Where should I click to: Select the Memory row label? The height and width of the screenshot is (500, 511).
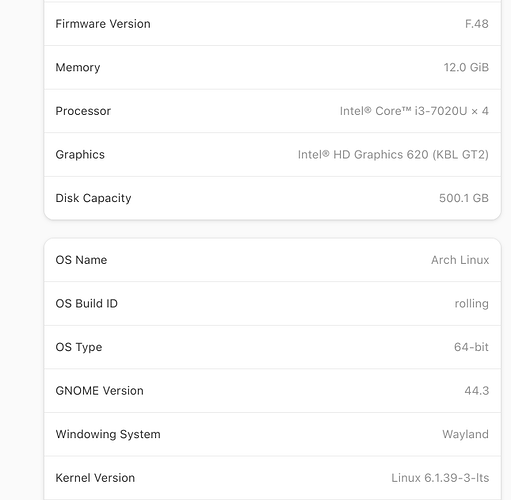click(78, 67)
